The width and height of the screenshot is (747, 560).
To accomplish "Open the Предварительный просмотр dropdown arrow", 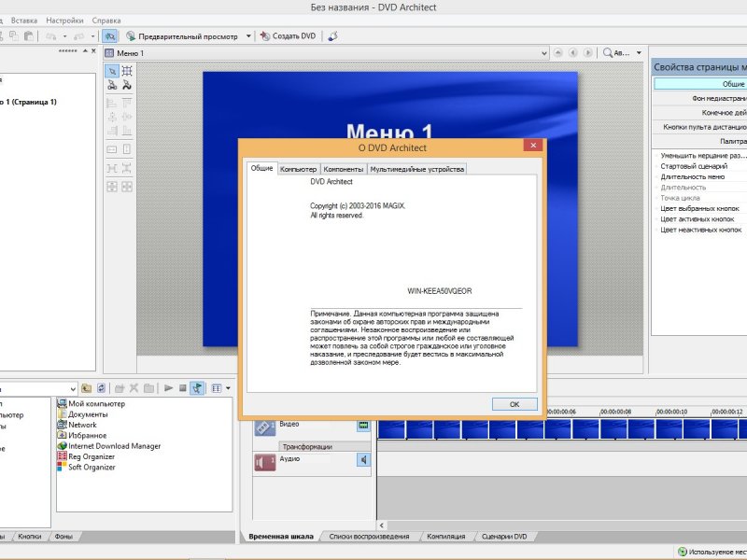I will tap(248, 36).
